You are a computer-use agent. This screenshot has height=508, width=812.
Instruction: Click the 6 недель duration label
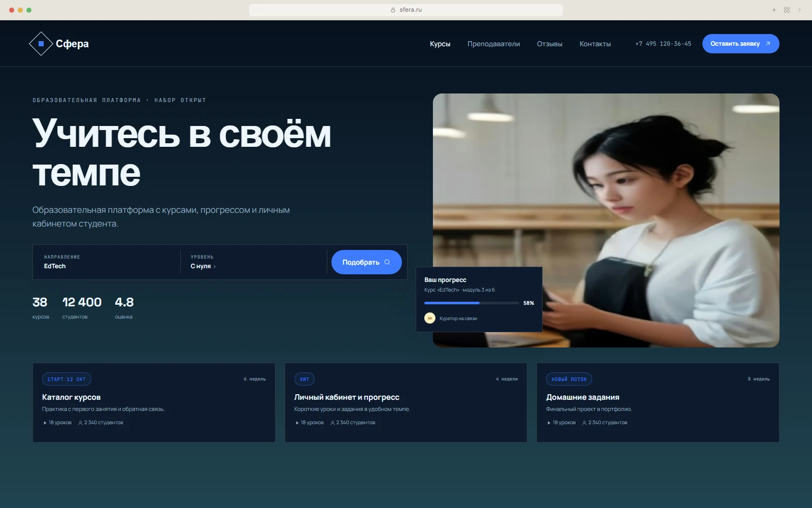pyautogui.click(x=255, y=379)
